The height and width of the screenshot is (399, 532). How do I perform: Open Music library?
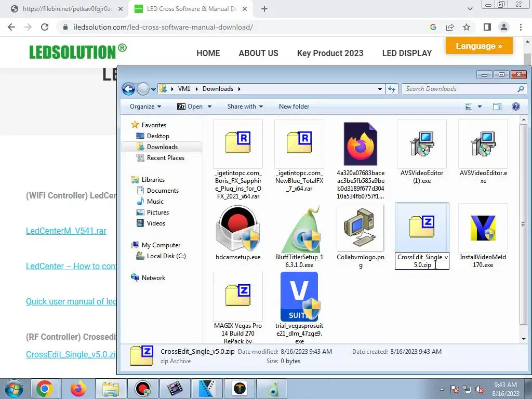[155, 202]
